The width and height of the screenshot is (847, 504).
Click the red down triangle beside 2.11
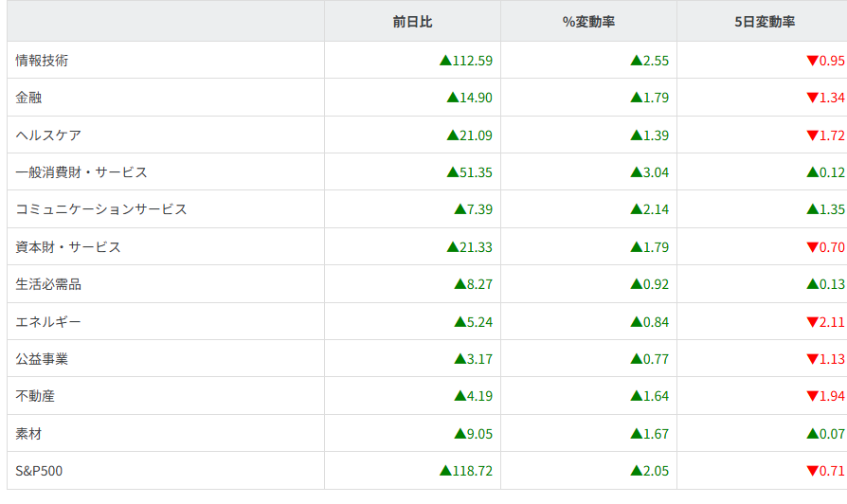click(x=812, y=322)
